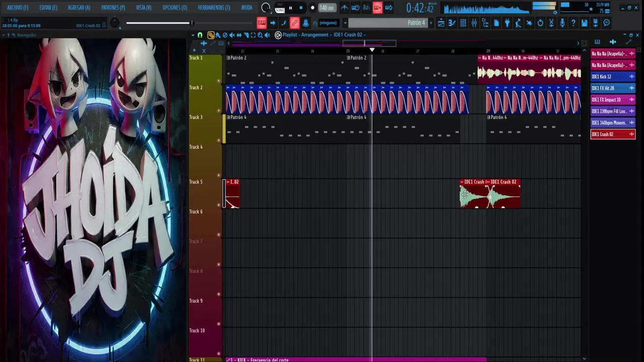Select the mute tool in Playlist toolbar
The width and height of the screenshot is (644, 362).
pyautogui.click(x=232, y=35)
